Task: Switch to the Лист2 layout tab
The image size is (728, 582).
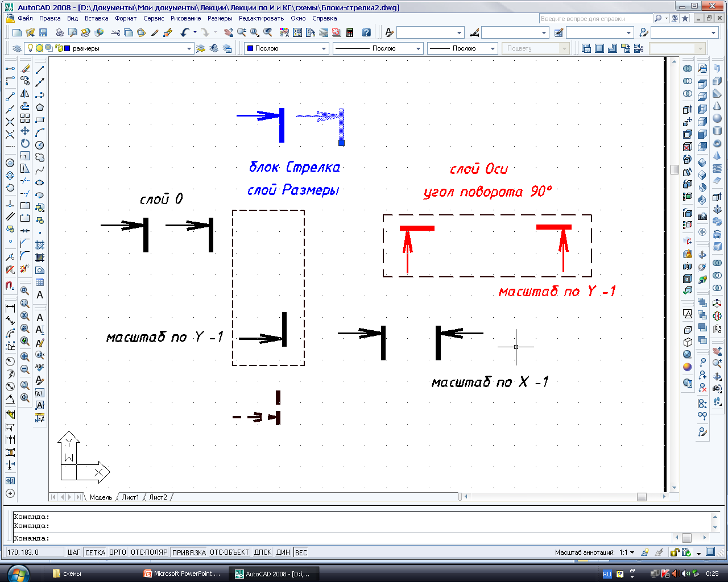Action: click(158, 497)
